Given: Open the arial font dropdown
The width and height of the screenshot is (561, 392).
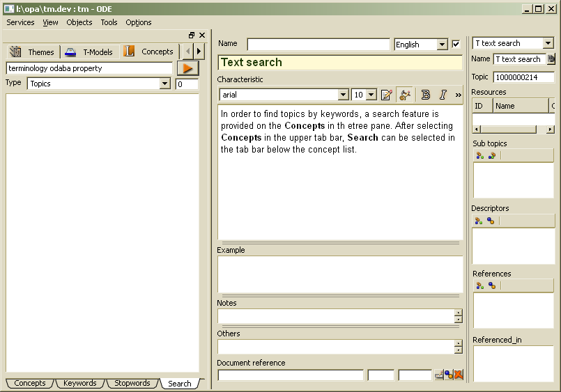Looking at the screenshot, I should coord(343,95).
